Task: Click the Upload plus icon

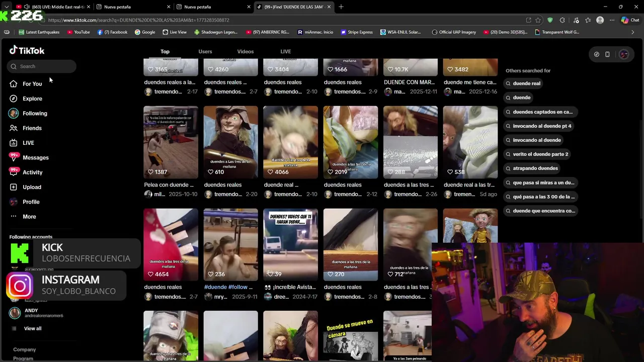Action: click(x=14, y=187)
